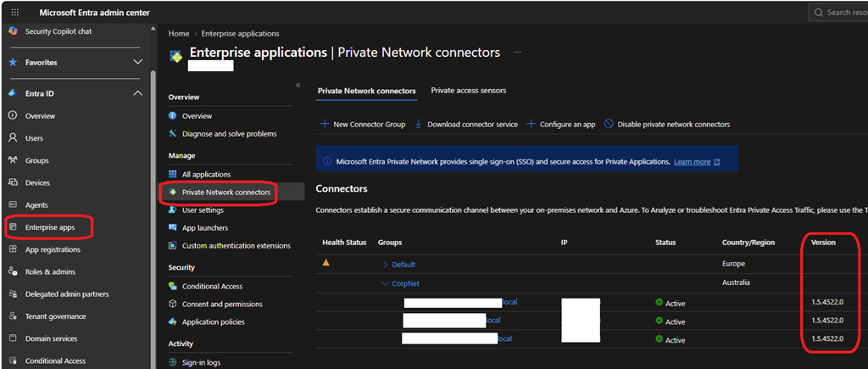Click the App registrations grid icon
Viewport: 868px width, 369px height.
coord(13,249)
